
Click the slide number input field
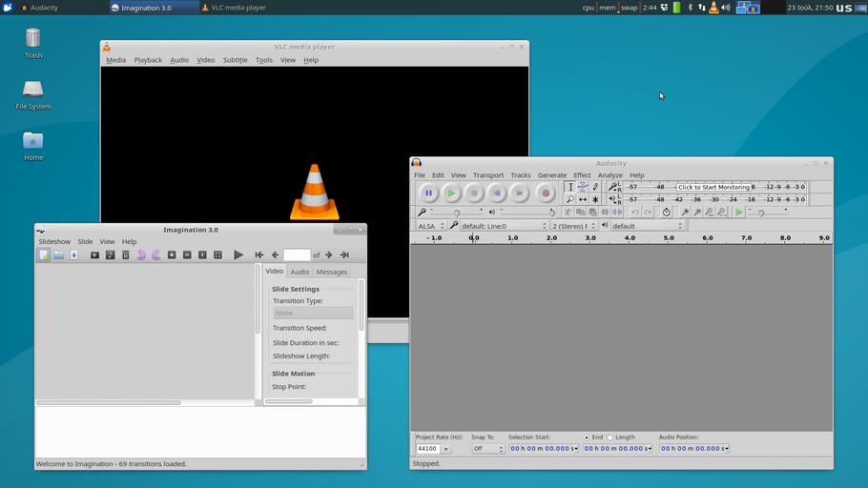pos(297,254)
